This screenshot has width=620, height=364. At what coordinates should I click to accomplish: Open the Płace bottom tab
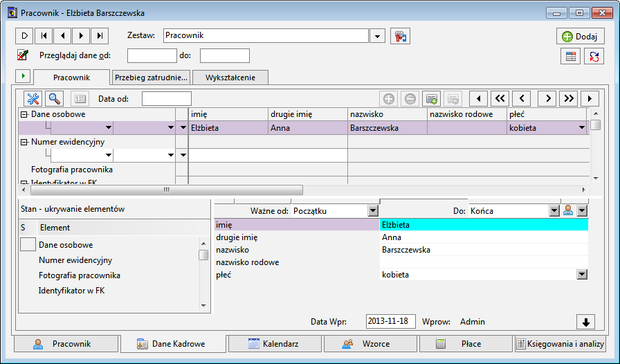pyautogui.click(x=466, y=344)
